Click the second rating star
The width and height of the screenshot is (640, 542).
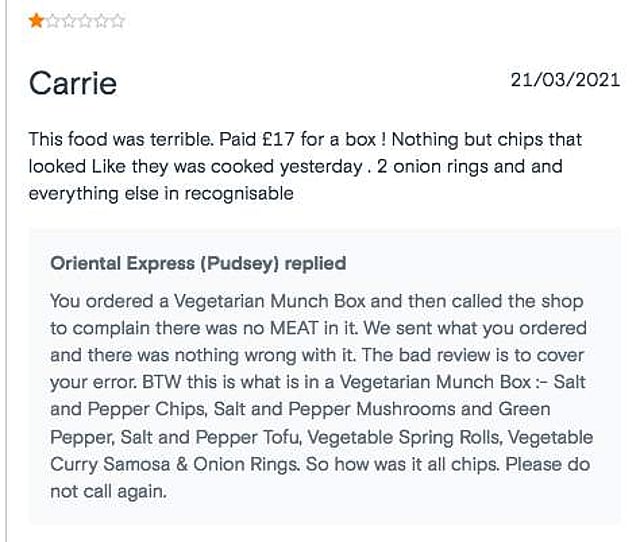53,20
